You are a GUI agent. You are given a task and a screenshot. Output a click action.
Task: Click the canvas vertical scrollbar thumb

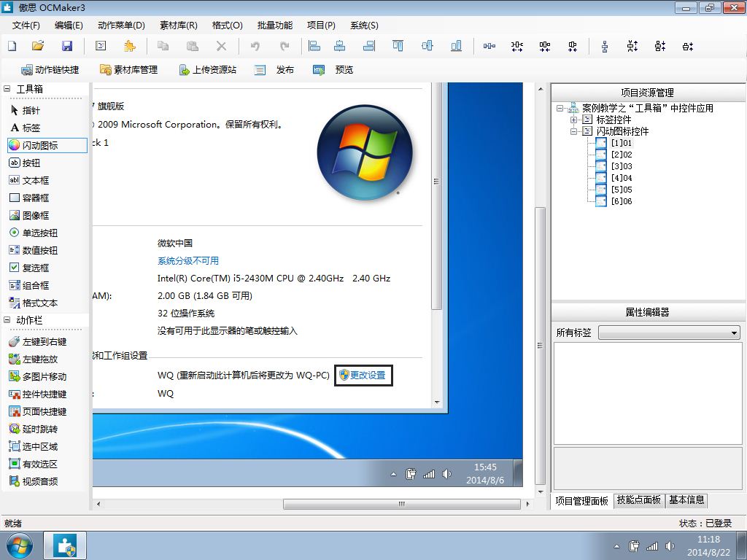540,346
